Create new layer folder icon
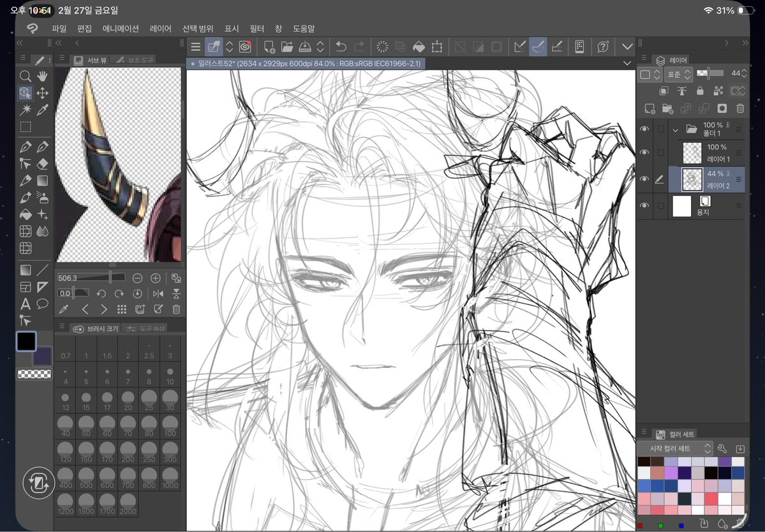765x532 pixels. click(x=667, y=108)
